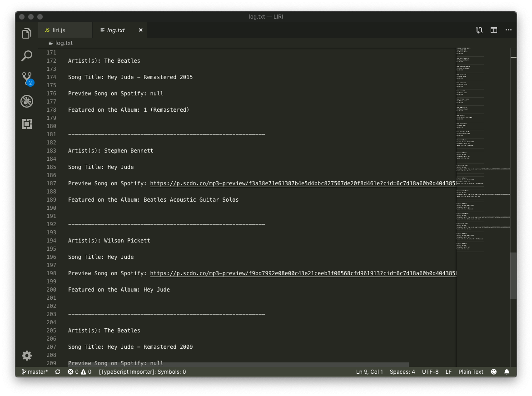The width and height of the screenshot is (532, 396).
Task: Change indentation via Spaces: 4
Action: 403,372
